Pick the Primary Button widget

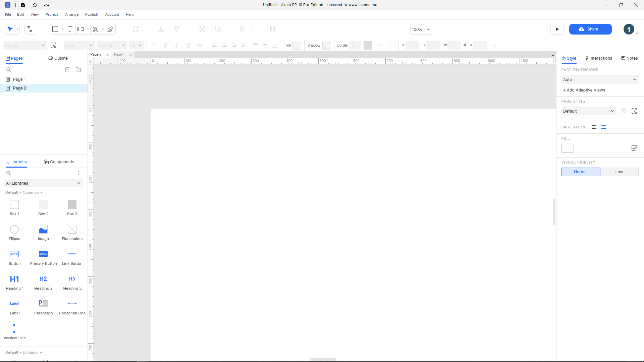(x=43, y=257)
